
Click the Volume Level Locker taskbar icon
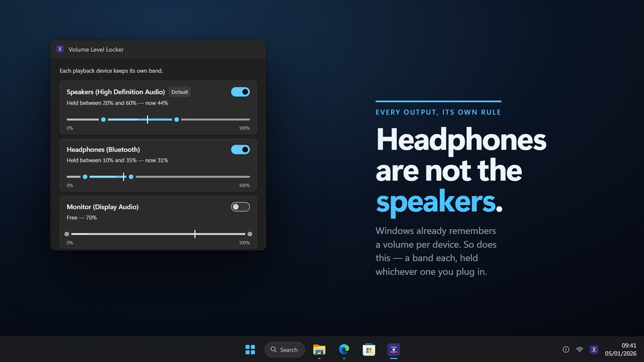393,349
